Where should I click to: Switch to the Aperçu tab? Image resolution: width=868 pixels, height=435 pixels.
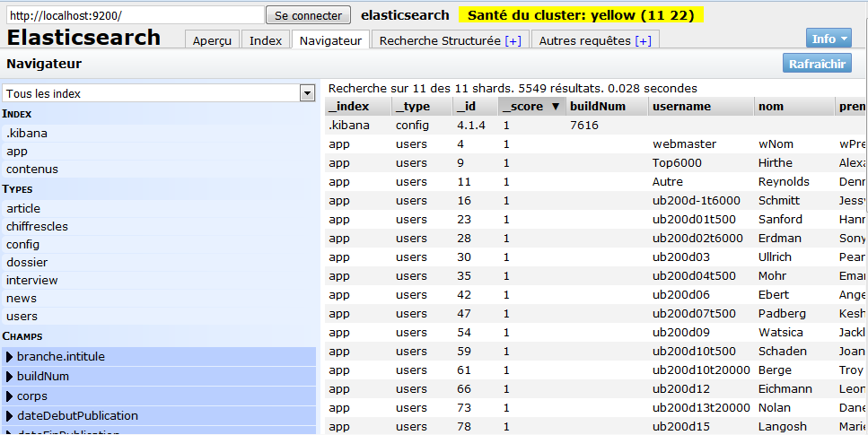[213, 41]
